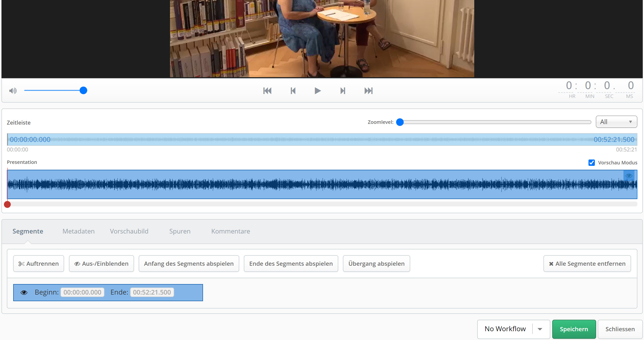Switch to the Metadaten tab
The width and height of the screenshot is (644, 340).
pos(79,231)
